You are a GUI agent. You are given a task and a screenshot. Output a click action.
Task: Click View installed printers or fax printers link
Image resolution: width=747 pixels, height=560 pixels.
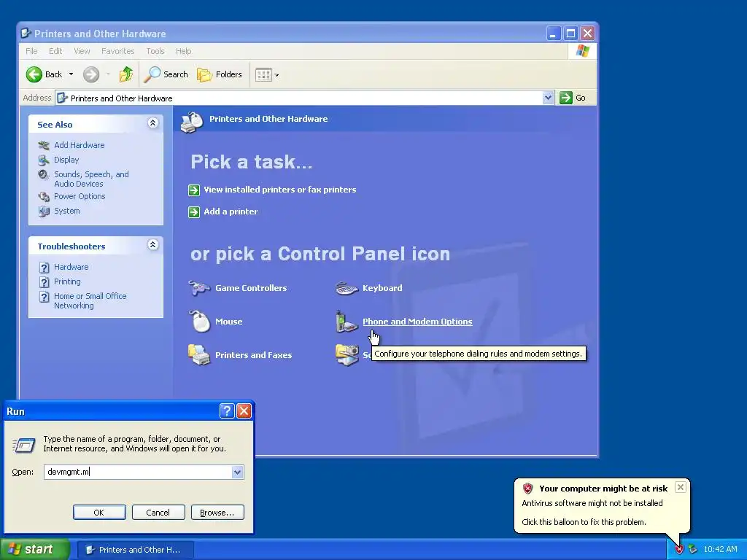pyautogui.click(x=280, y=190)
